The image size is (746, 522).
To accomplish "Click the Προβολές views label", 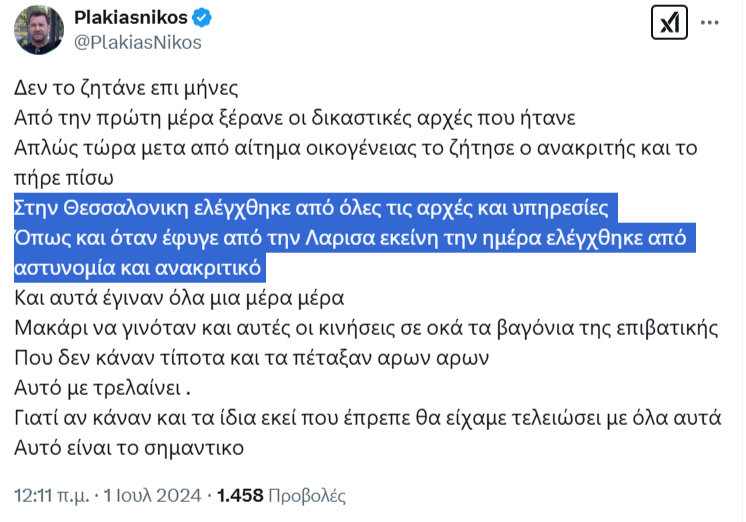I will 307,496.
